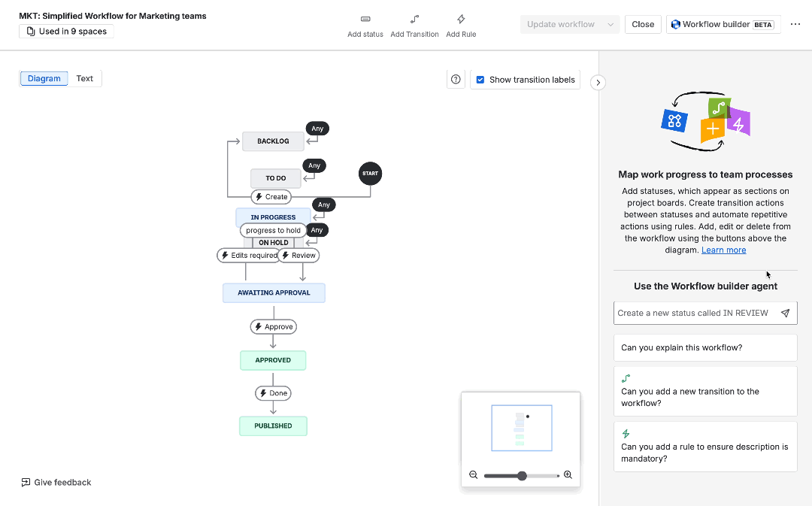
Task: Select the Done transition label
Action: 273,393
